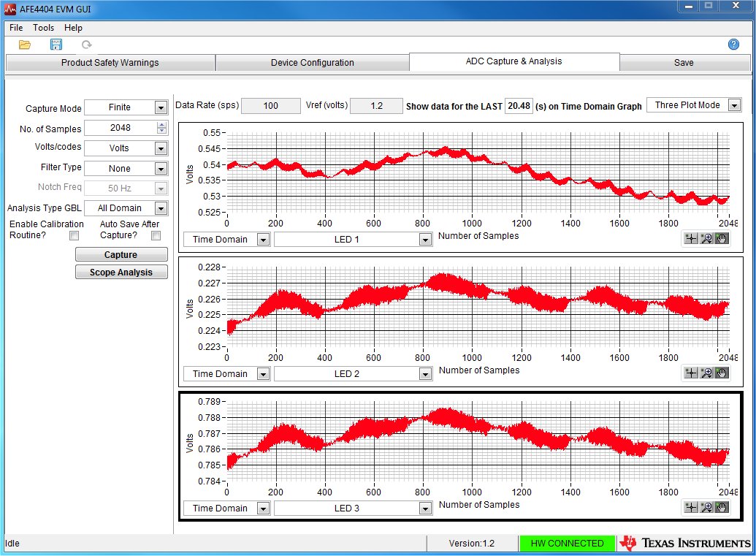Open file using the folder icon
Image resolution: width=756 pixels, height=556 pixels.
[x=25, y=45]
